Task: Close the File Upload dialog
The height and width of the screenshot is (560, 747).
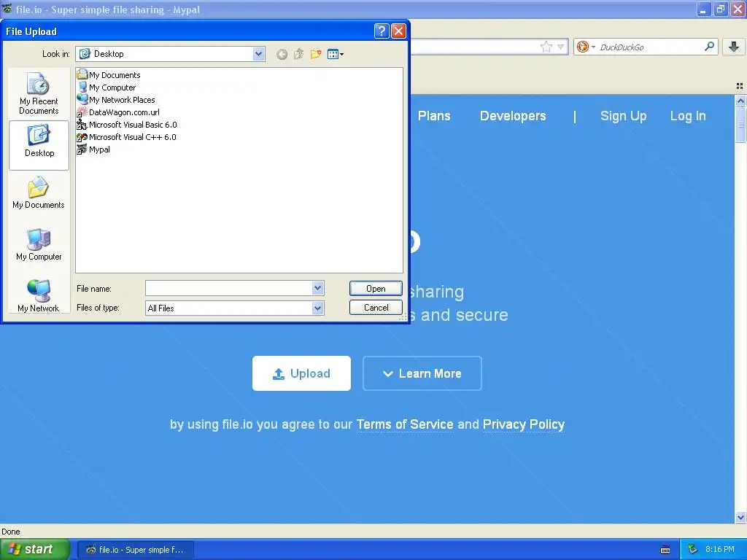Action: point(399,31)
